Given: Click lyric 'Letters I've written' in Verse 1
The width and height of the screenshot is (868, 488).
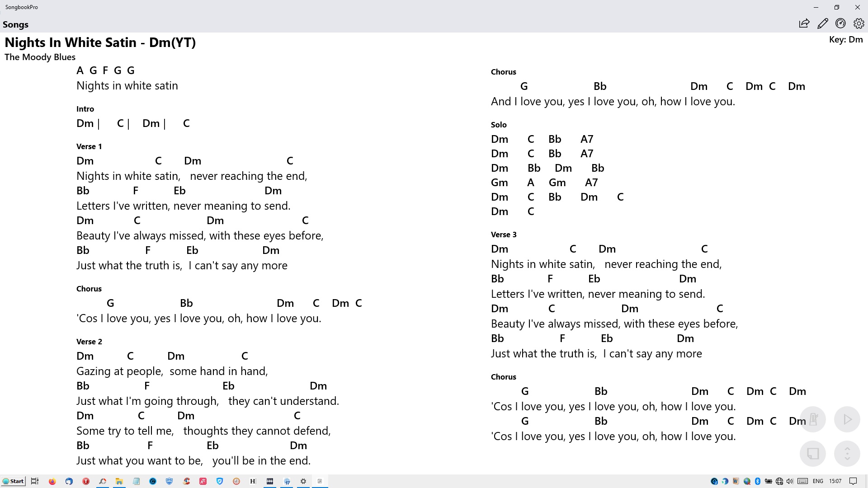Looking at the screenshot, I should pos(123,206).
